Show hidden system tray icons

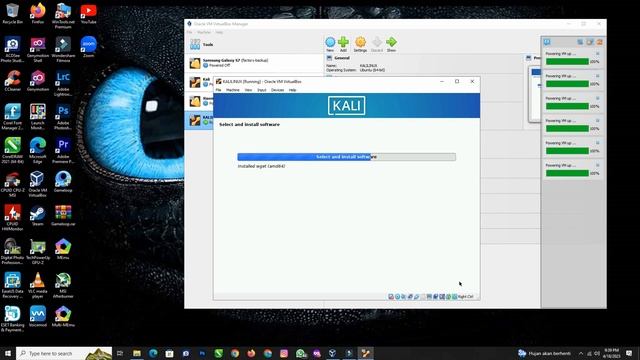tap(581, 353)
